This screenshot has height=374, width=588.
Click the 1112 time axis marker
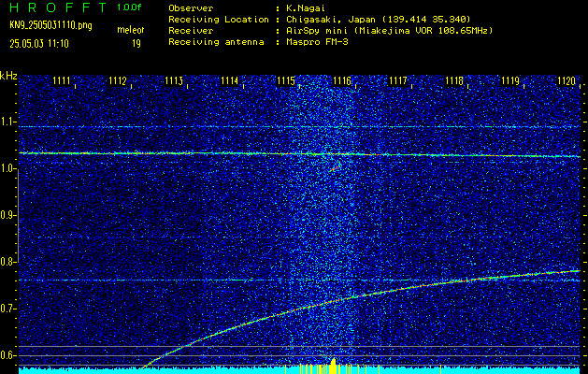tap(118, 80)
